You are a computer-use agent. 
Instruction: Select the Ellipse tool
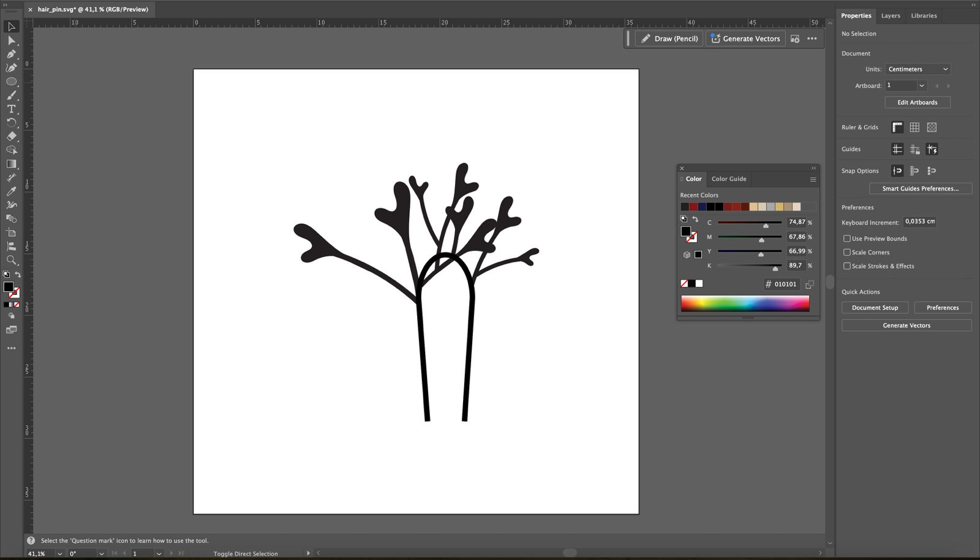11,81
